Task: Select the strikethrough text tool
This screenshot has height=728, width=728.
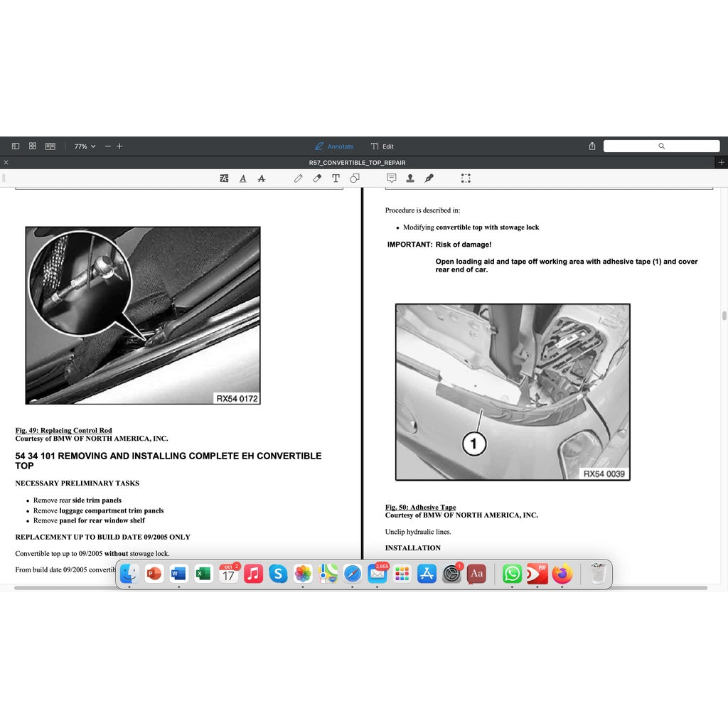Action: (262, 178)
